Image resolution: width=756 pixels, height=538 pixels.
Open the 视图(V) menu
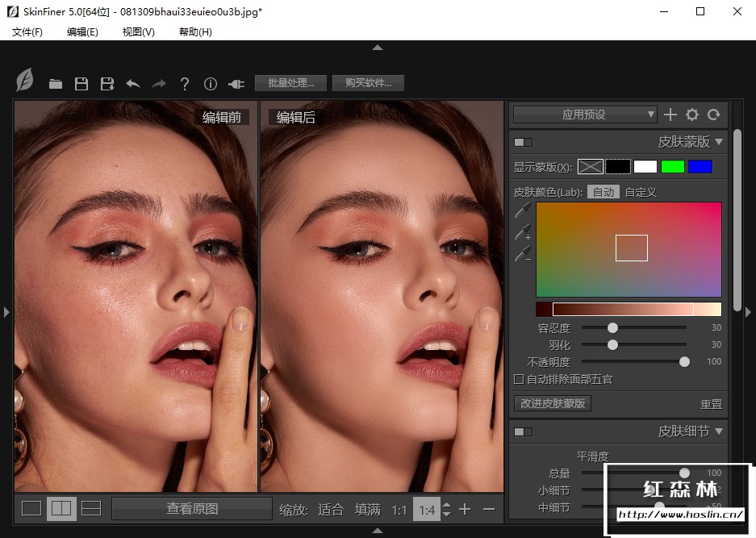coord(138,31)
